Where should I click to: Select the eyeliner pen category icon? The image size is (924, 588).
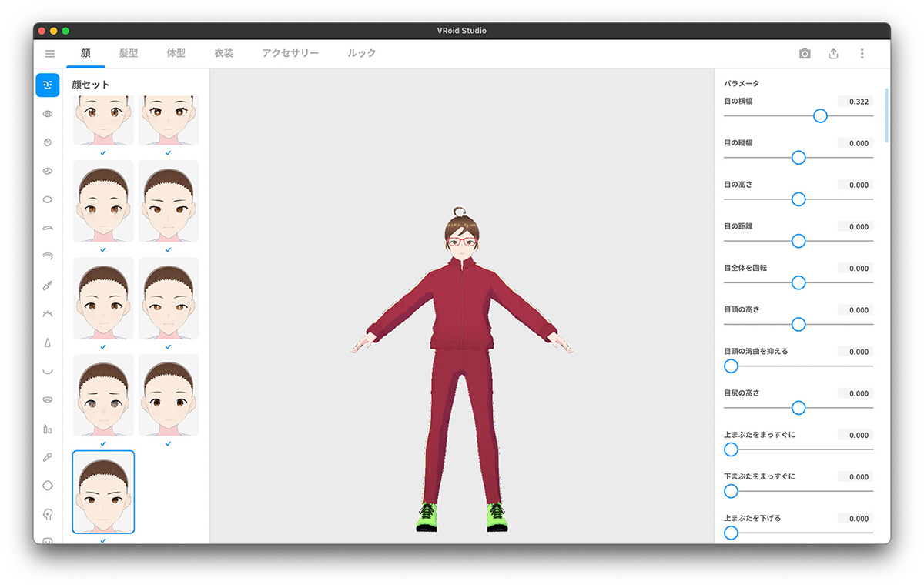tap(48, 286)
